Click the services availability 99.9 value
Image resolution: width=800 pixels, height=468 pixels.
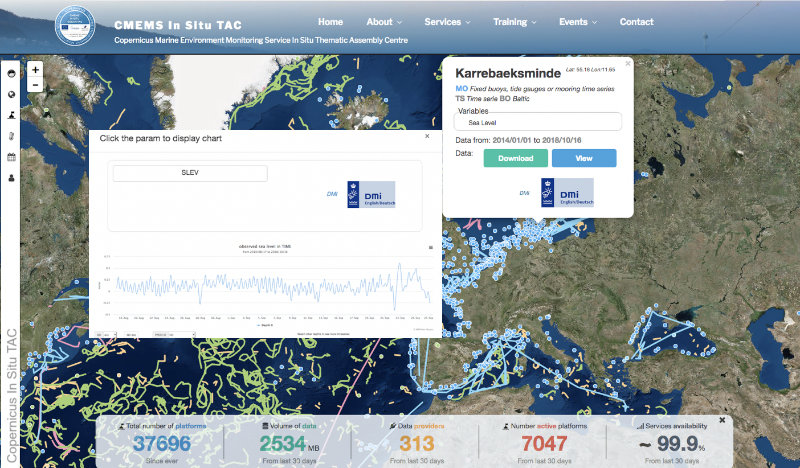pos(677,444)
